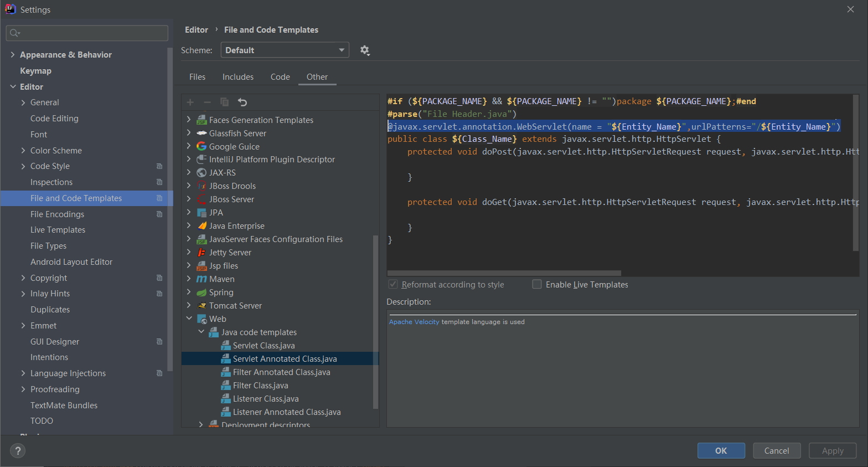Click the Editor breadcrumb
868x467 pixels.
[197, 30]
